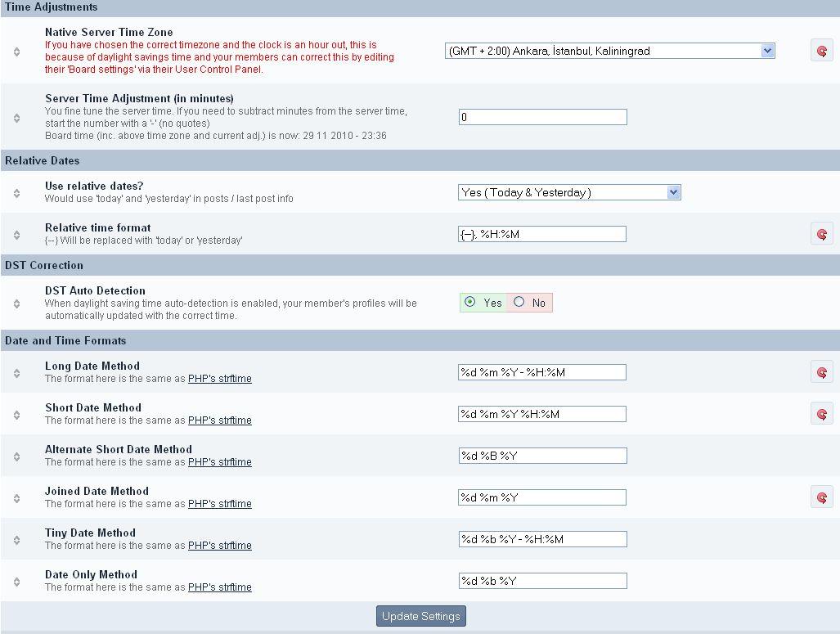Screen dimensions: 840x634
Task: Open PHP's strftime link under Long Date Method
Action: click(219, 379)
